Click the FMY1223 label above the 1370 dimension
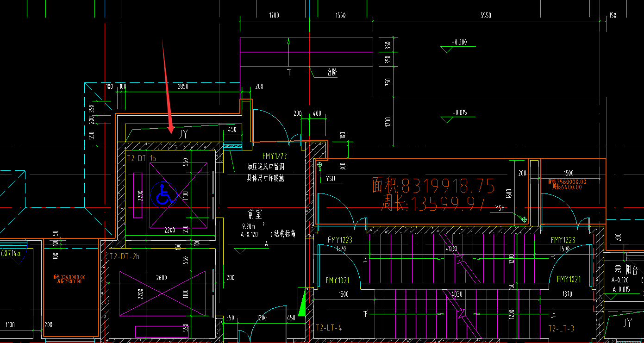 click(340, 240)
